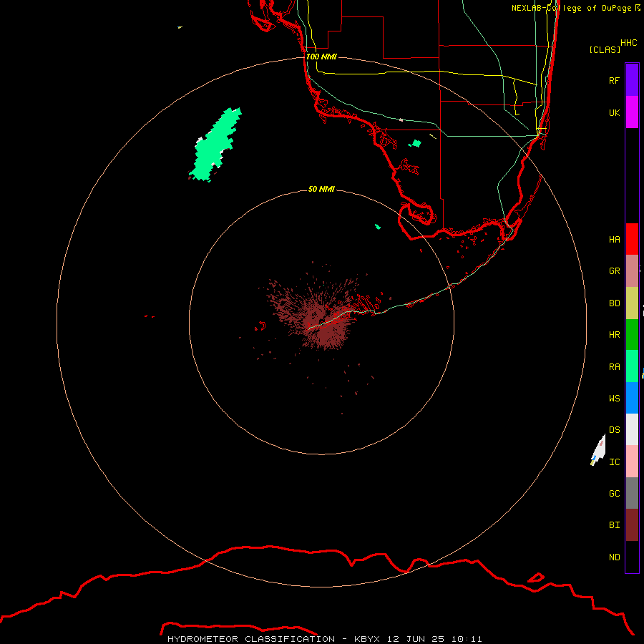This screenshot has height=644, width=644.
Task: Select the gray GC color swatch
Action: pyautogui.click(x=632, y=493)
